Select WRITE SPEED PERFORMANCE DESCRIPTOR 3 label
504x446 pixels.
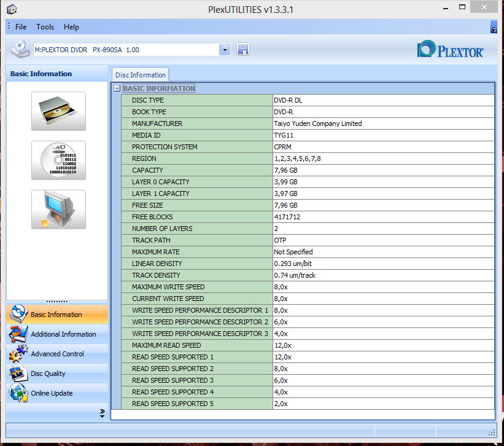(x=200, y=334)
